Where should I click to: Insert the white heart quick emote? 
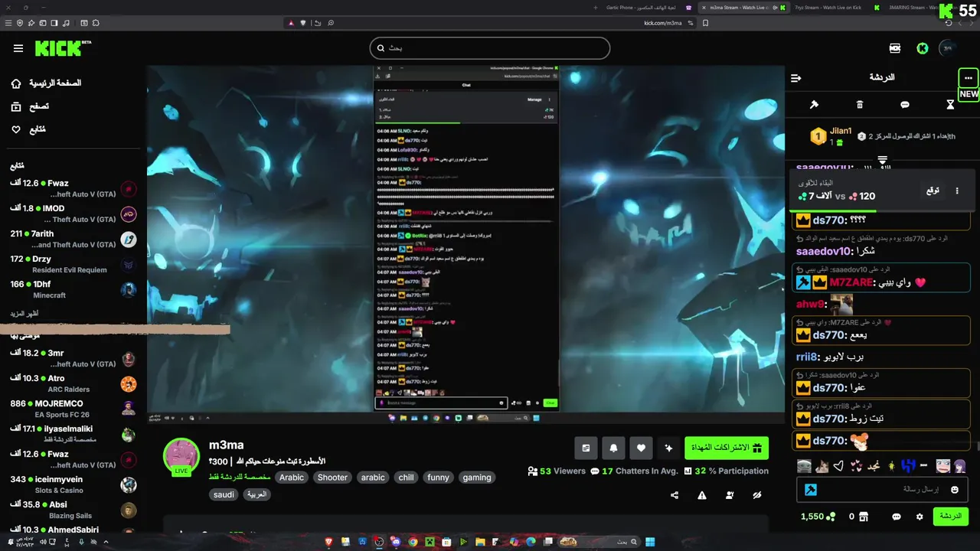(x=838, y=466)
